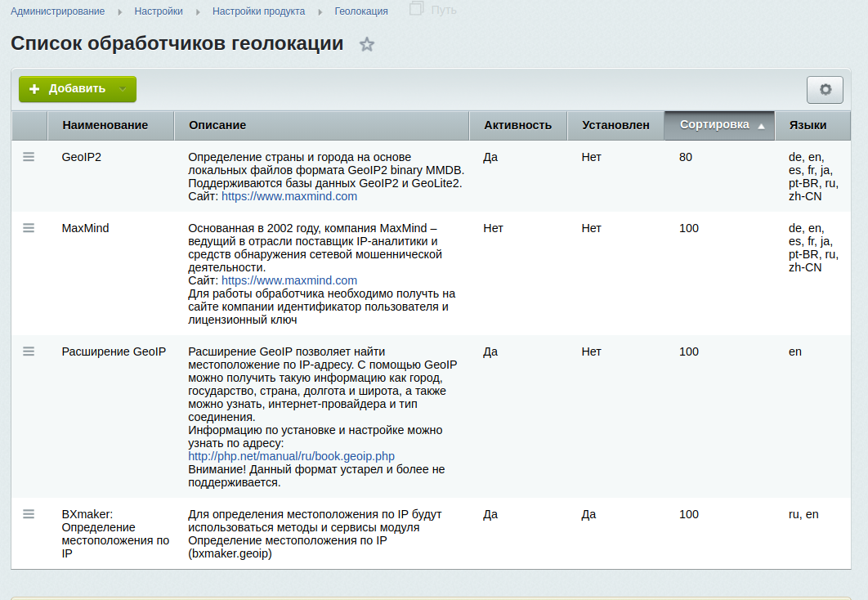Open list settings via gear icon
The width and height of the screenshot is (868, 600).
click(825, 90)
